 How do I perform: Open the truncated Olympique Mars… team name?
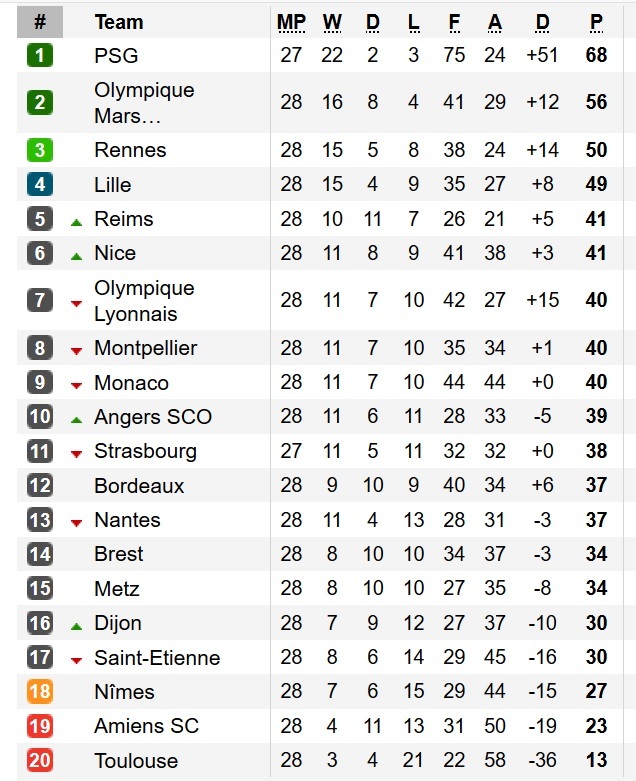pyautogui.click(x=144, y=102)
